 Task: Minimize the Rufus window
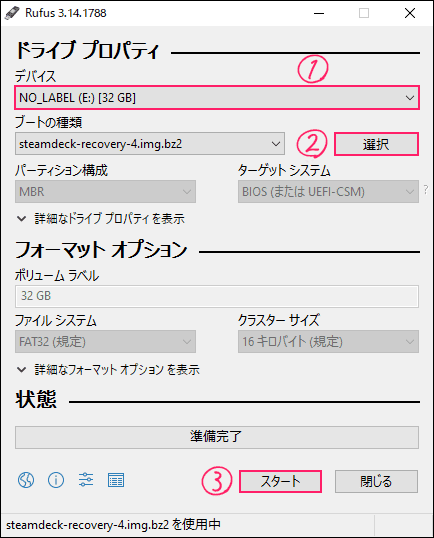pos(319,13)
